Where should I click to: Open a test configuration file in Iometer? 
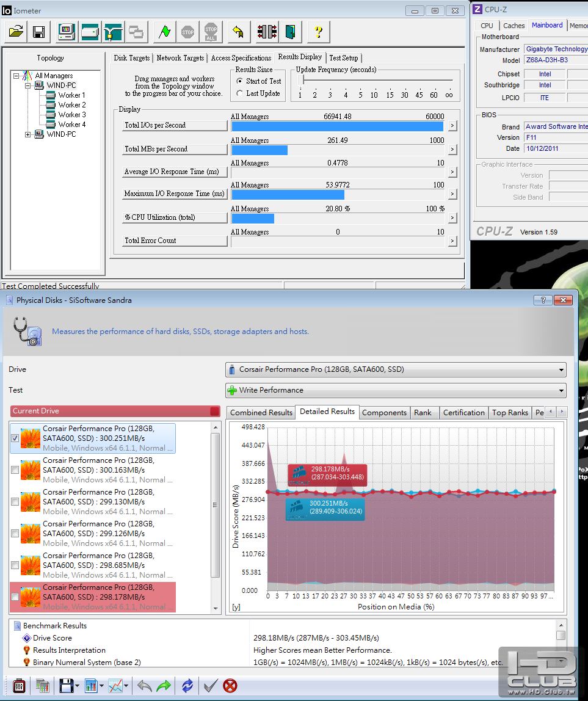tap(16, 32)
